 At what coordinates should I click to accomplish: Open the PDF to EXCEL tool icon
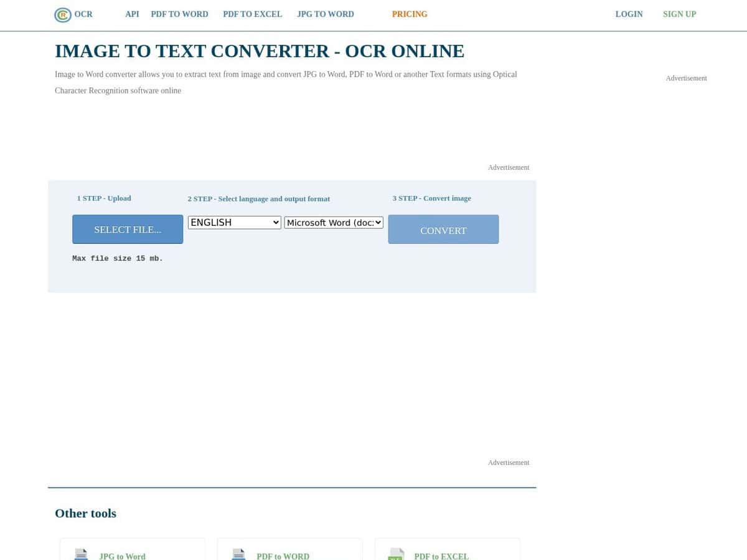tap(396, 554)
